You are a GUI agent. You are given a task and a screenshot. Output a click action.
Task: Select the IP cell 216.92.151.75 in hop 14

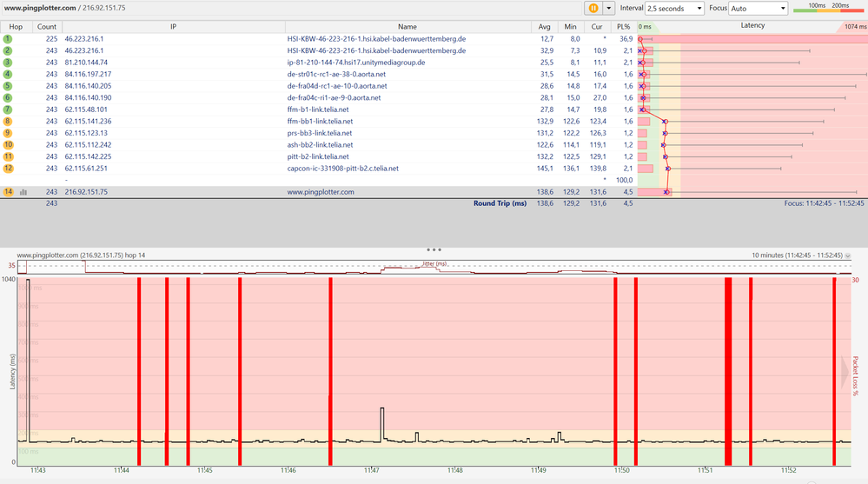pyautogui.click(x=86, y=192)
